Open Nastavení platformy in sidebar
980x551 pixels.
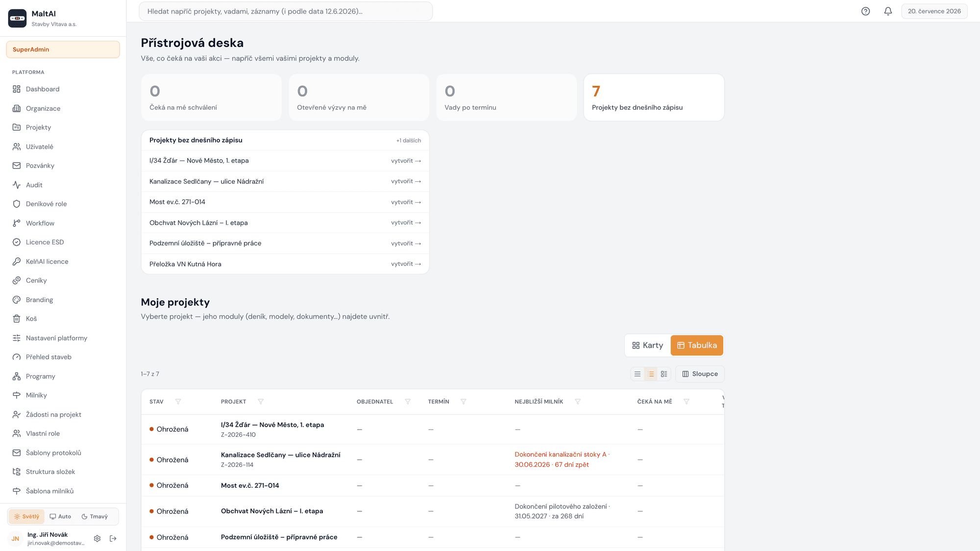click(x=63, y=338)
